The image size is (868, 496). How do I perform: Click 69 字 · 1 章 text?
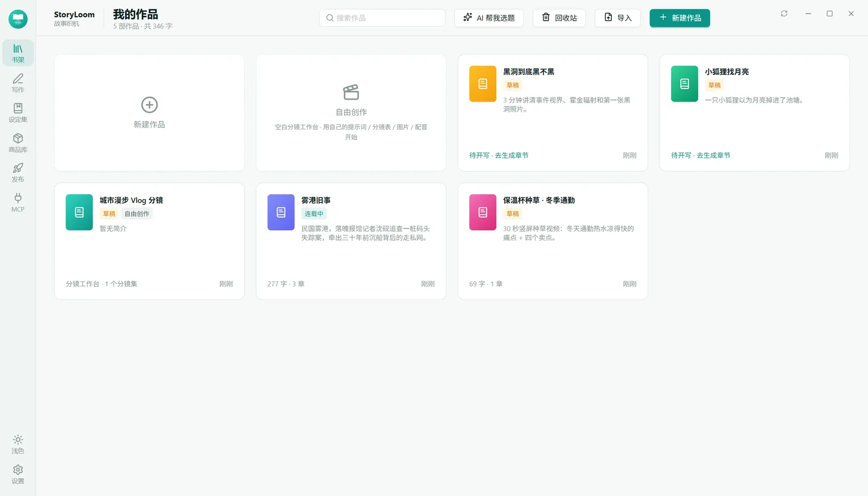point(486,284)
